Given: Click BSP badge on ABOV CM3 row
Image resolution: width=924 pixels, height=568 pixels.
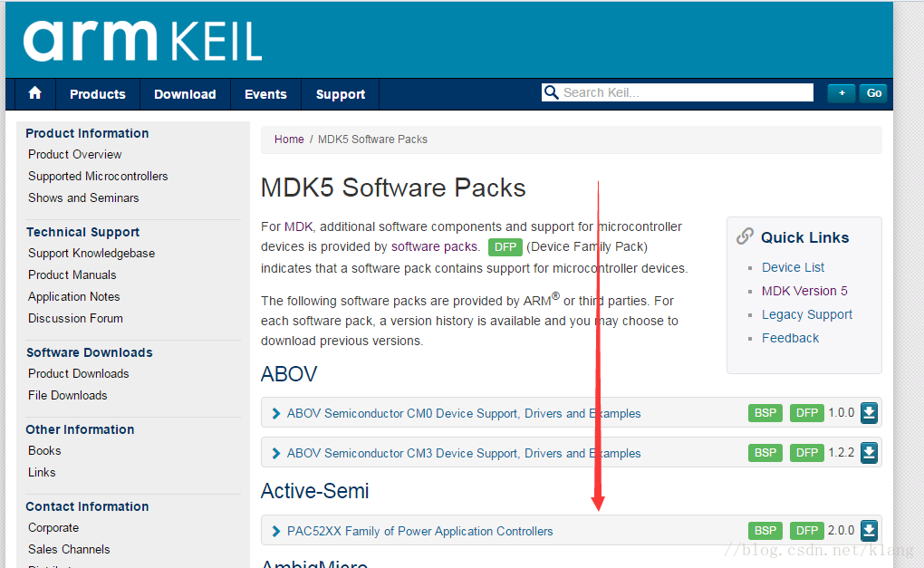Looking at the screenshot, I should pyautogui.click(x=765, y=453).
